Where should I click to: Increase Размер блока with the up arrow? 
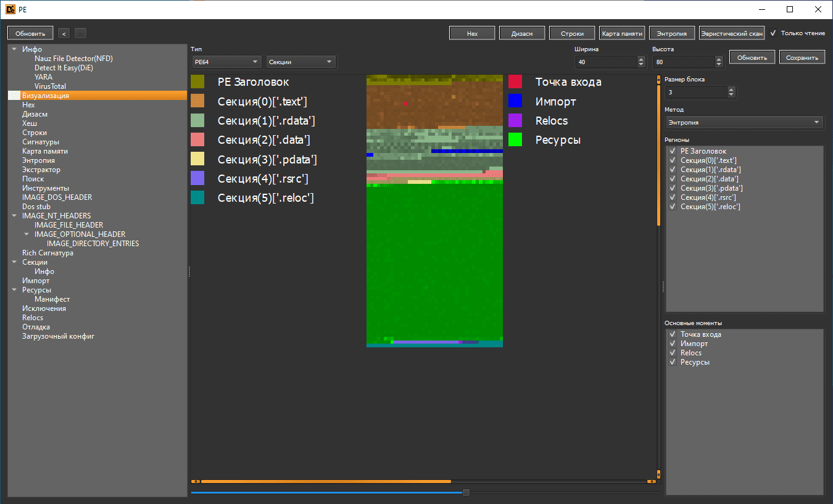[x=731, y=89]
